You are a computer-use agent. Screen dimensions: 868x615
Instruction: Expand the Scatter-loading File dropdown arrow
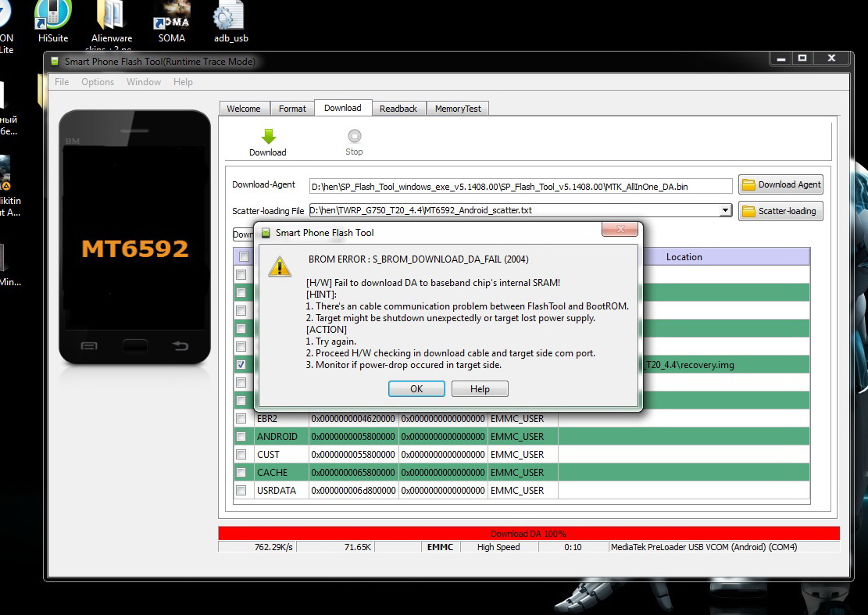pyautogui.click(x=725, y=210)
